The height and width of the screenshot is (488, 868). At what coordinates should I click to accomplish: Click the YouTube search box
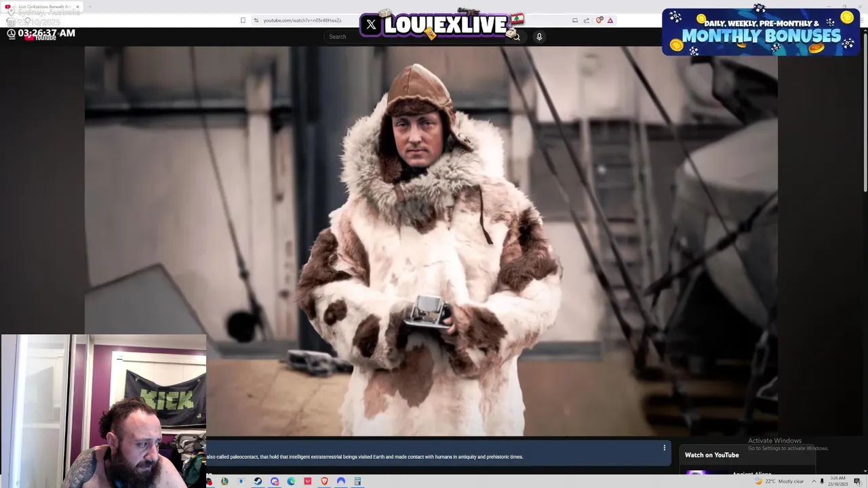[415, 37]
